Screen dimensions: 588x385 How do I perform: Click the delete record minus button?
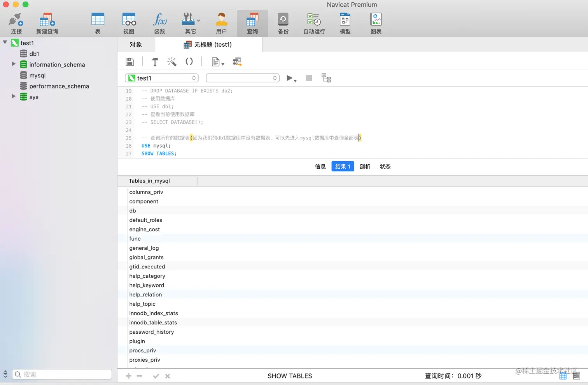(x=140, y=376)
